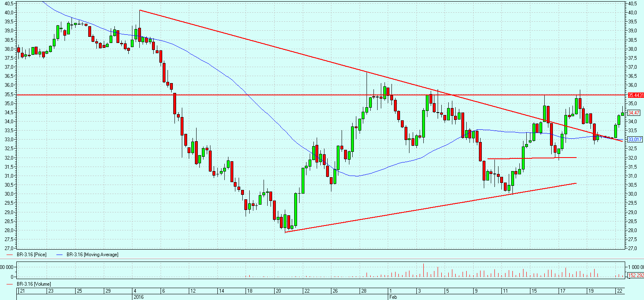Click the 28,5 tick on the left price axis
The image size is (644, 300).
tap(9, 221)
